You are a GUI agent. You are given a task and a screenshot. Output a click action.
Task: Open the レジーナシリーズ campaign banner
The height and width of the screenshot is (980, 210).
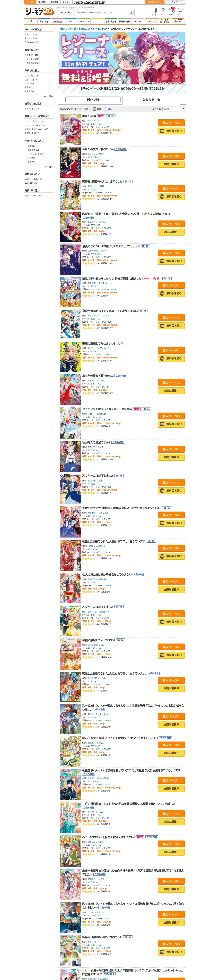coord(122,58)
